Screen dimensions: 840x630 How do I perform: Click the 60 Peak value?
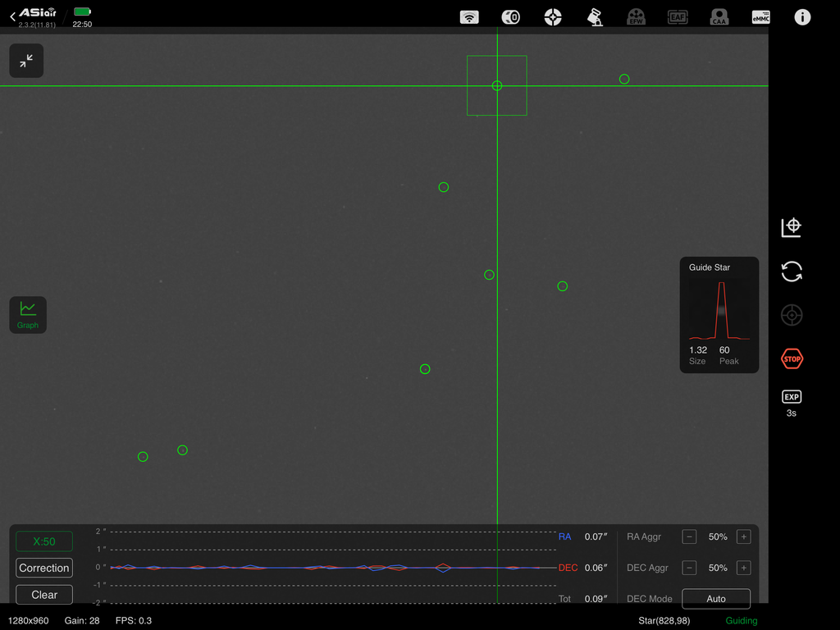pos(724,349)
